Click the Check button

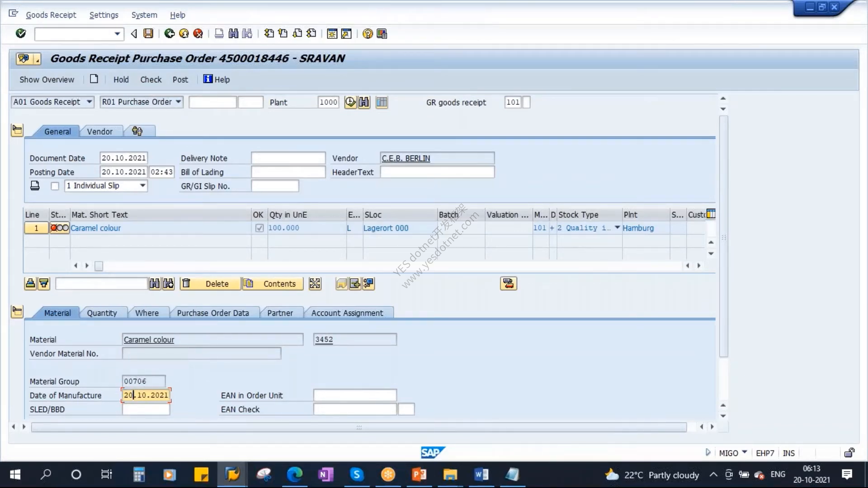151,80
